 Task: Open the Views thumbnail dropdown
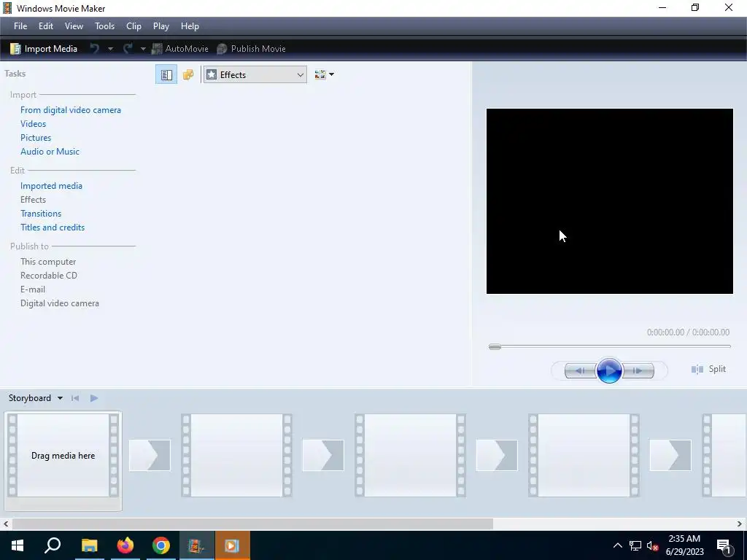coord(324,75)
